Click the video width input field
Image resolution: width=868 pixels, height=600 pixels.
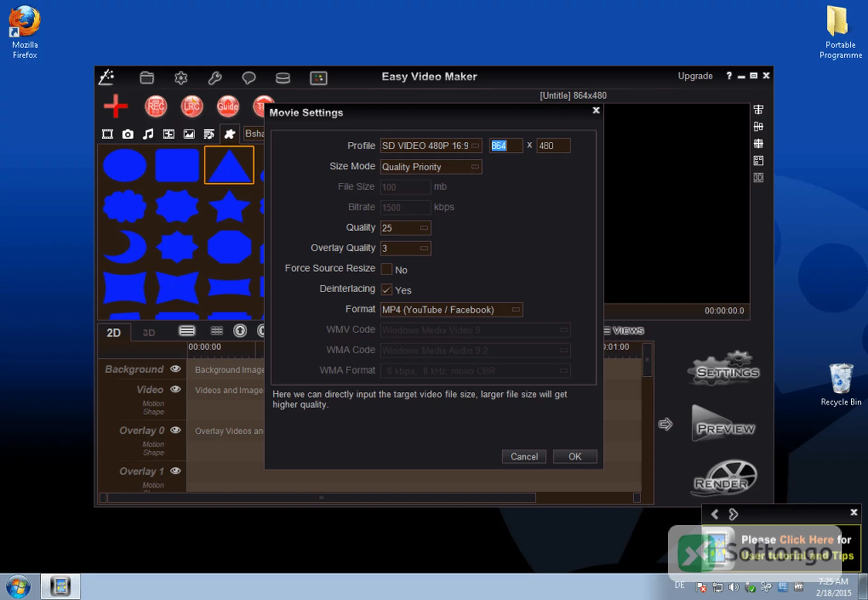(x=505, y=146)
